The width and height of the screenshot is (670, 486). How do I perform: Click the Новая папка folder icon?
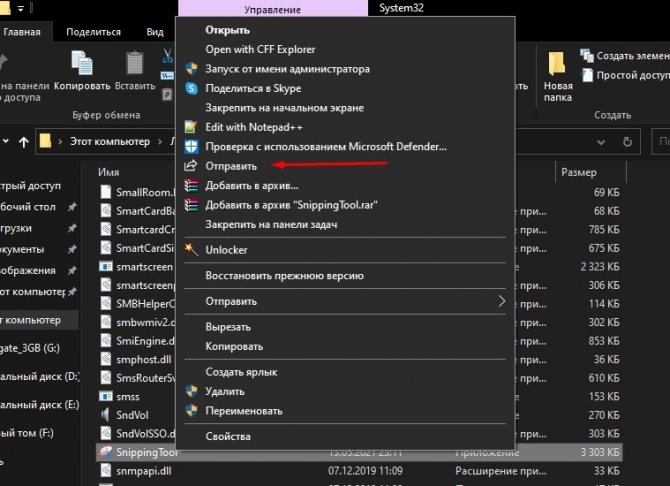pos(557,64)
